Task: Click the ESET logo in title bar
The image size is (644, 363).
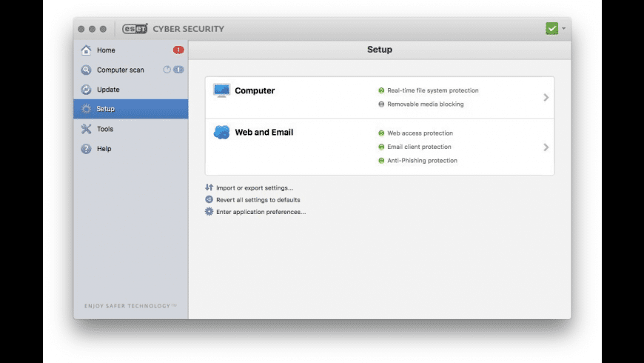Action: (135, 28)
